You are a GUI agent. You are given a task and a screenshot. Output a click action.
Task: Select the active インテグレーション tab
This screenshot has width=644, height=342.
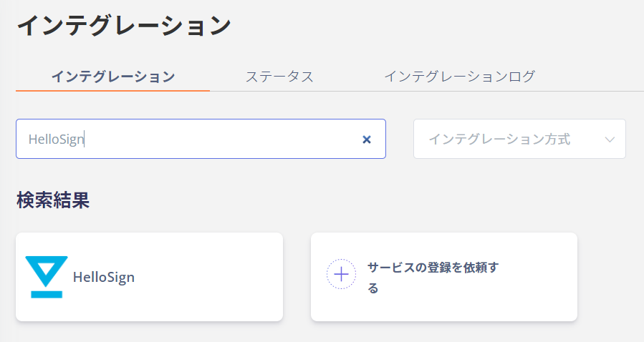tap(113, 77)
